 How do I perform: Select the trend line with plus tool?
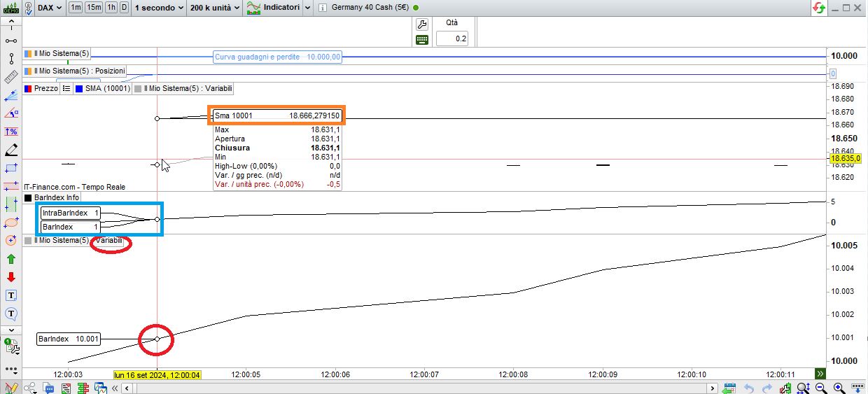pos(11,95)
